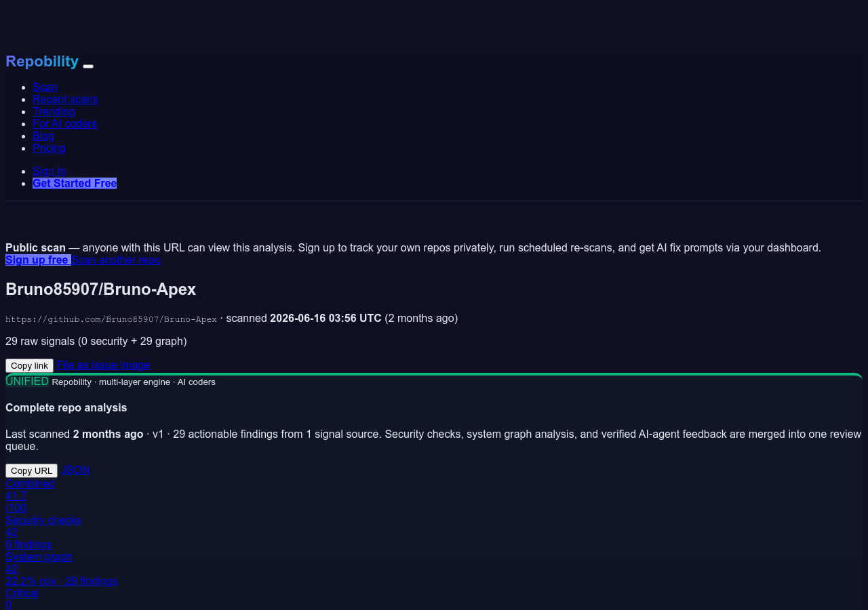Click the Bruno85907/Bruno-Apex heading
Image resolution: width=868 pixels, height=610 pixels.
(x=100, y=289)
